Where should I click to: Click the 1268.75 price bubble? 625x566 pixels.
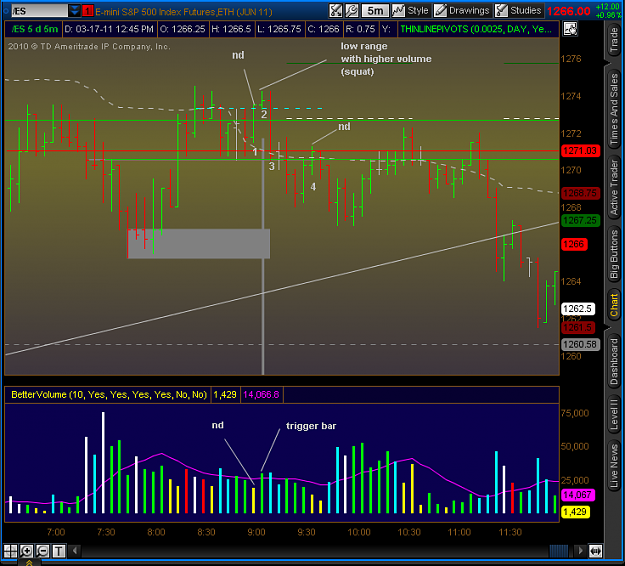pyautogui.click(x=580, y=193)
